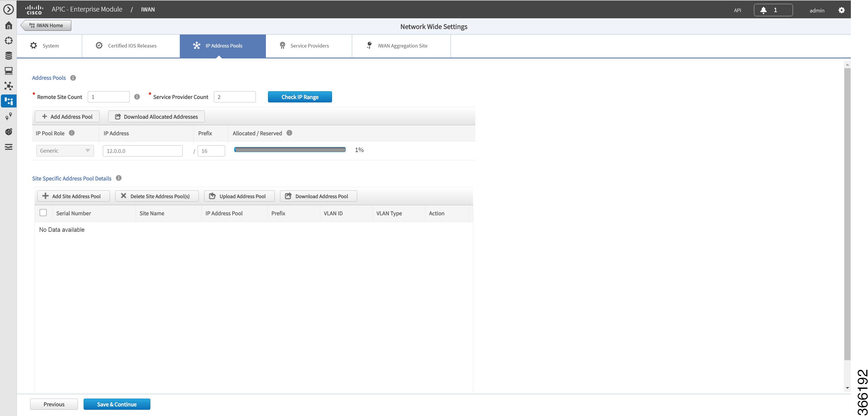The width and height of the screenshot is (868, 416).
Task: Click Download Address Pool button
Action: click(x=318, y=196)
